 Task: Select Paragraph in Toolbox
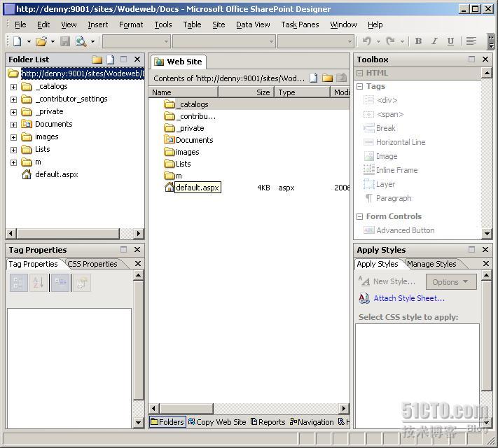[x=388, y=198]
